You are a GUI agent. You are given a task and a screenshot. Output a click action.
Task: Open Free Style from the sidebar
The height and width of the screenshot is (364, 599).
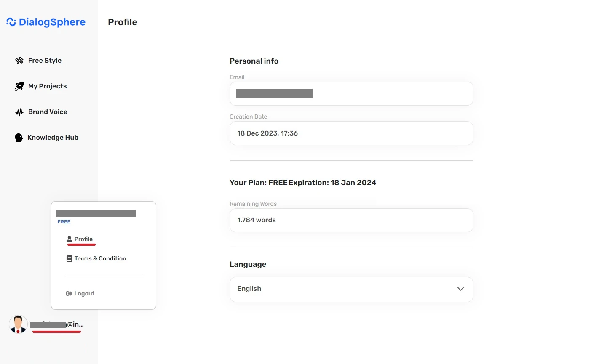45,61
